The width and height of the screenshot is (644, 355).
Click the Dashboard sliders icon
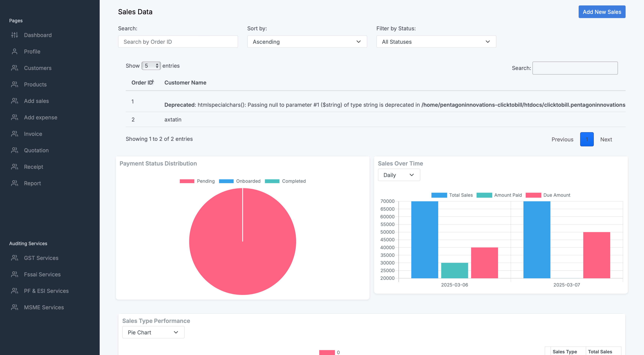(15, 35)
